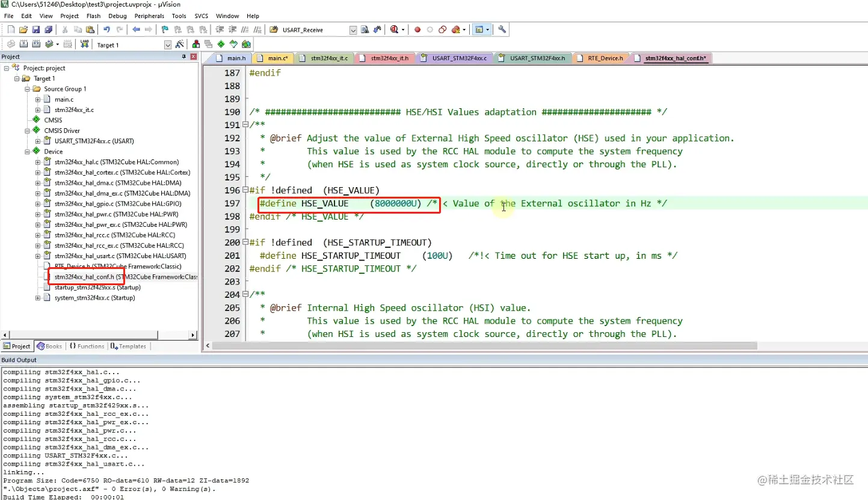Click the Translate file icon
This screenshot has width=868, height=500.
(11, 44)
